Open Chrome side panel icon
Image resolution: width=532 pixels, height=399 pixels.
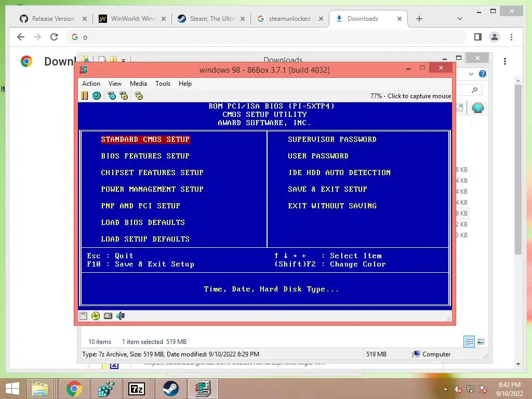click(478, 37)
